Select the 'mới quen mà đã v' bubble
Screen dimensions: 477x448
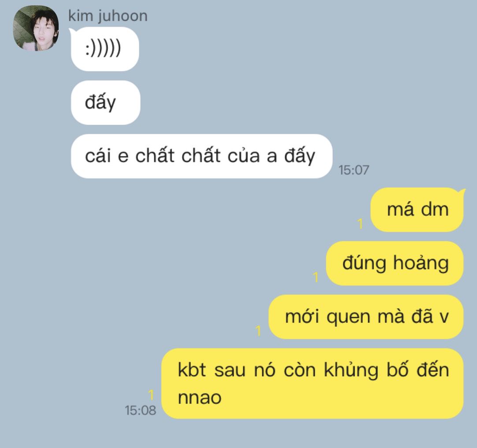[366, 317]
